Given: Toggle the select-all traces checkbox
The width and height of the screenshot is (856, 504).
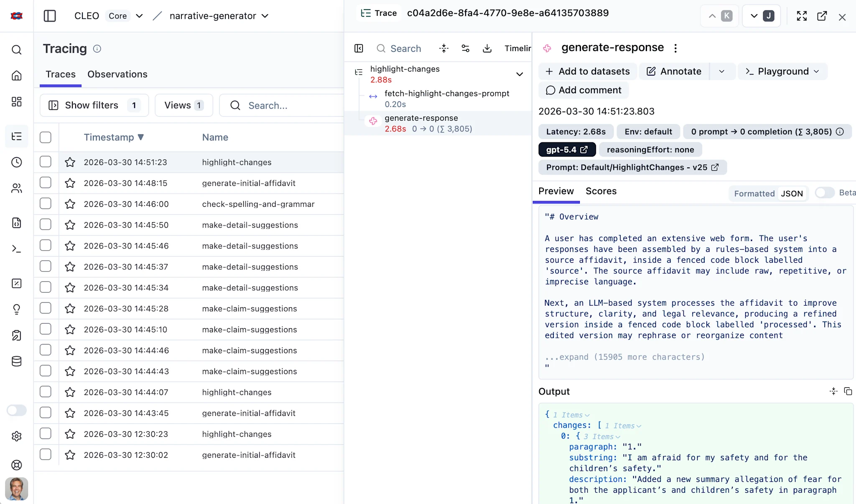Looking at the screenshot, I should pos(46,137).
